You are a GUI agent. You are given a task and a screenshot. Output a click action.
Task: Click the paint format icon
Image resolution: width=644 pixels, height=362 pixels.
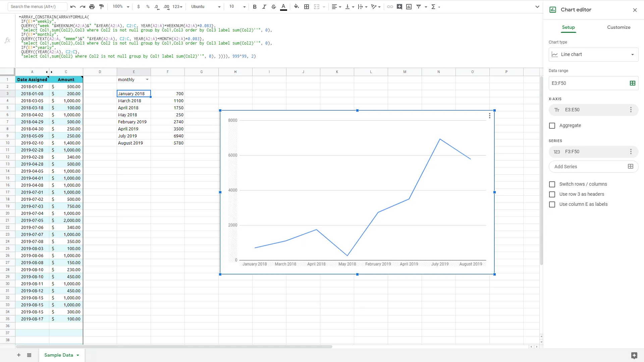pyautogui.click(x=101, y=7)
